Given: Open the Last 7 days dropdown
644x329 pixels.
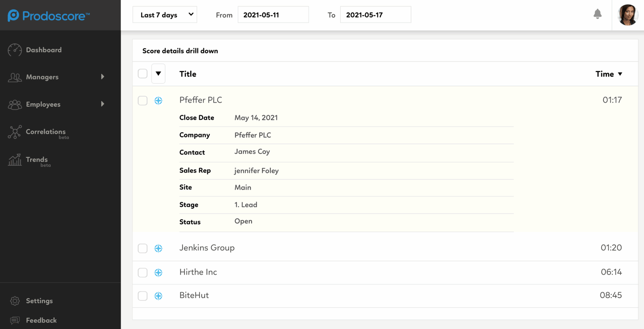Looking at the screenshot, I should pyautogui.click(x=165, y=15).
